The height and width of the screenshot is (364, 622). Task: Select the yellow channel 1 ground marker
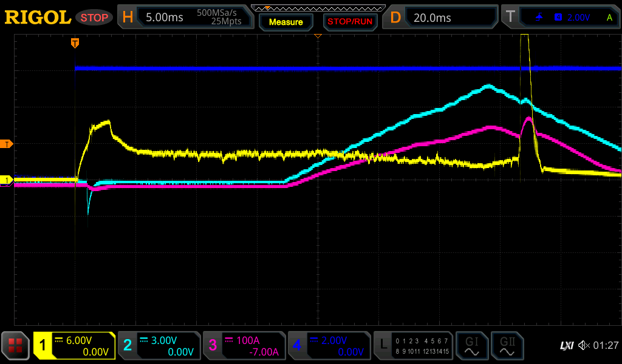(7, 180)
